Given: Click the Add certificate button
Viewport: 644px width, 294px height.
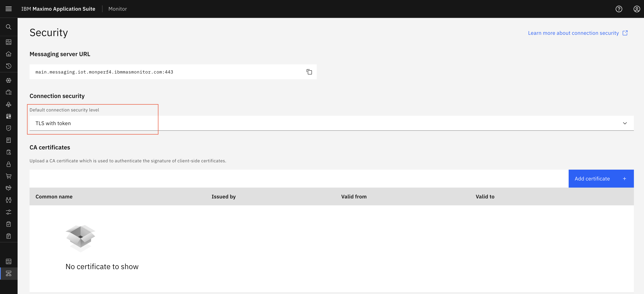Looking at the screenshot, I should (x=601, y=179).
